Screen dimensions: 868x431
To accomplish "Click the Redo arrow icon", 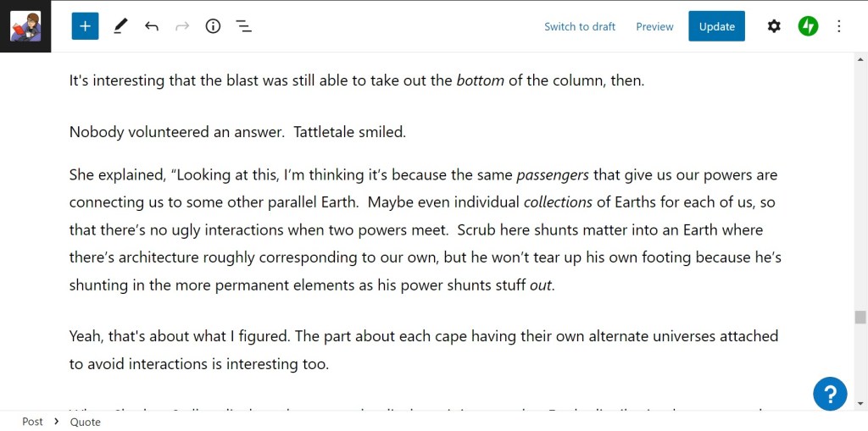I will click(182, 26).
